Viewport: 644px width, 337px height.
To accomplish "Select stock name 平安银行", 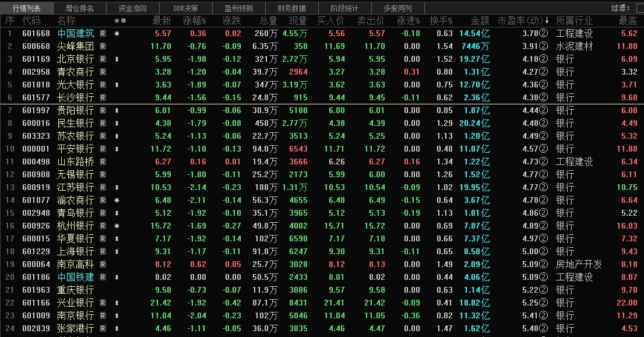I will coord(76,149).
